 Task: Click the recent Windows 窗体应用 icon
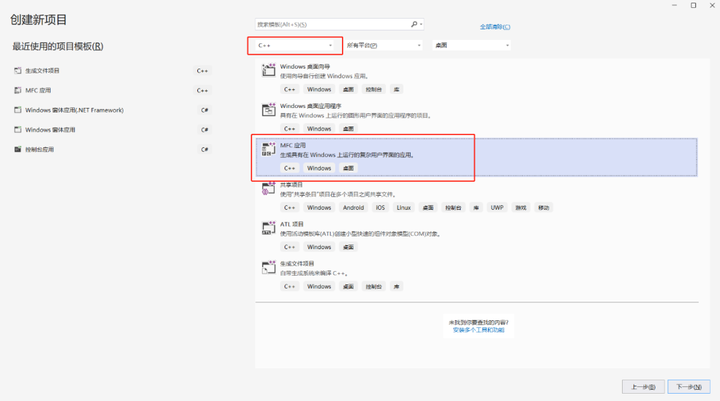(17, 130)
